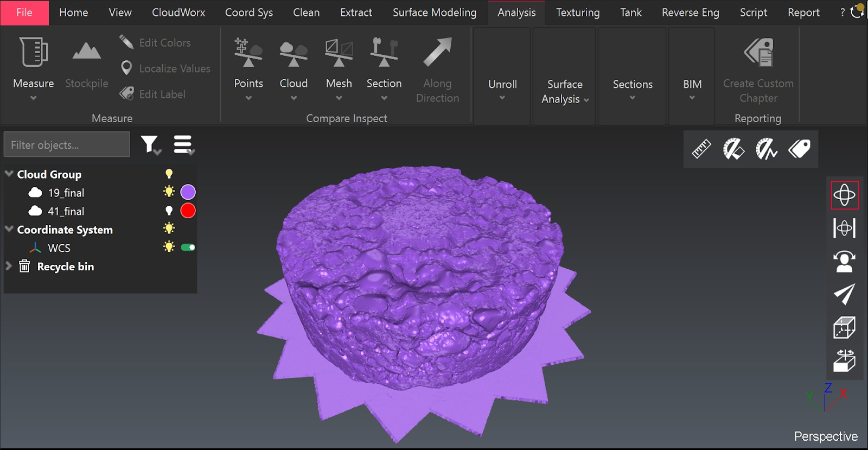Viewport: 868px width, 450px height.
Task: Open the Section compare dropdown arrow
Action: click(x=384, y=98)
